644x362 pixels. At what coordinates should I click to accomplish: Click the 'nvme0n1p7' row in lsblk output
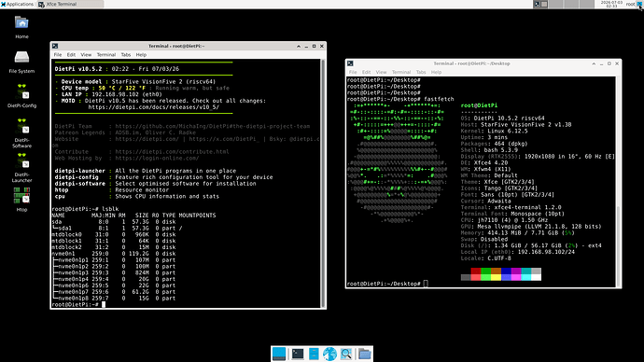click(114, 292)
